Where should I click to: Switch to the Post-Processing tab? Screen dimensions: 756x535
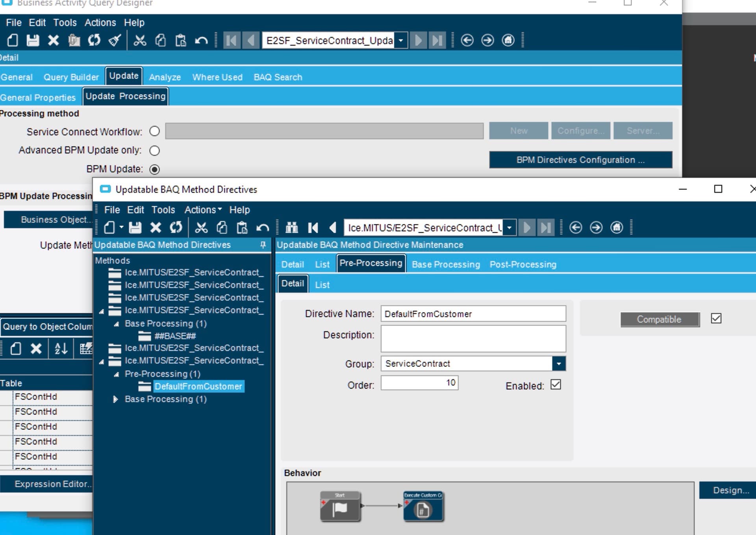[523, 264]
